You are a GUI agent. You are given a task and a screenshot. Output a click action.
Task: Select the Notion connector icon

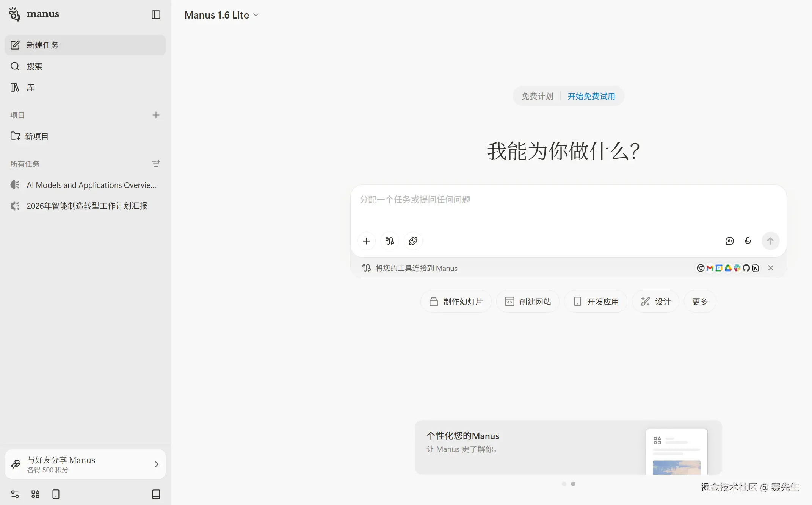756,268
